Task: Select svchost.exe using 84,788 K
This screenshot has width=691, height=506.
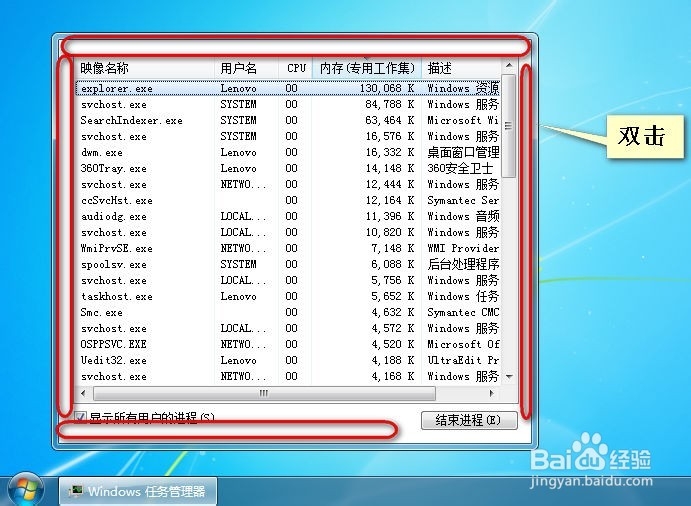Action: point(288,104)
